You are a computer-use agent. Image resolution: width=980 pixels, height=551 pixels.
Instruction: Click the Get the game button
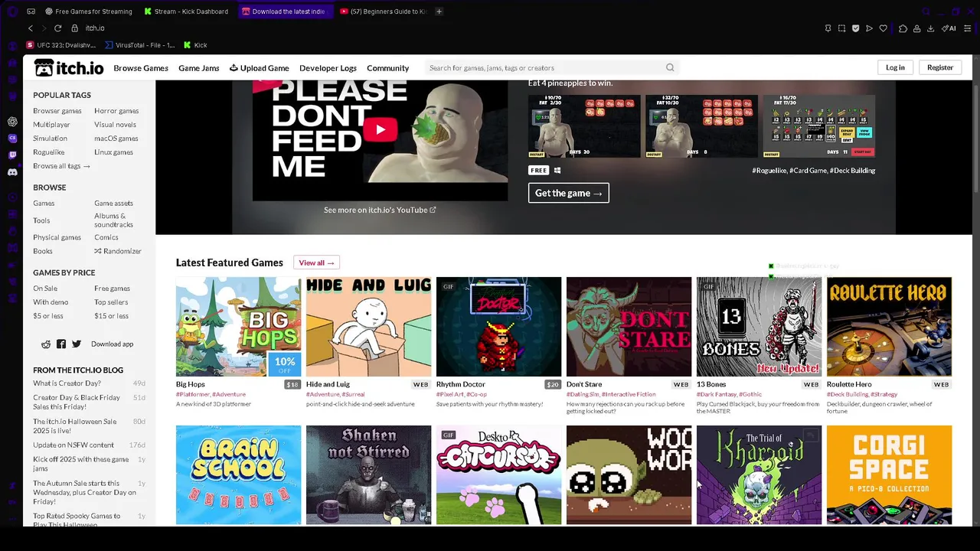[569, 193]
